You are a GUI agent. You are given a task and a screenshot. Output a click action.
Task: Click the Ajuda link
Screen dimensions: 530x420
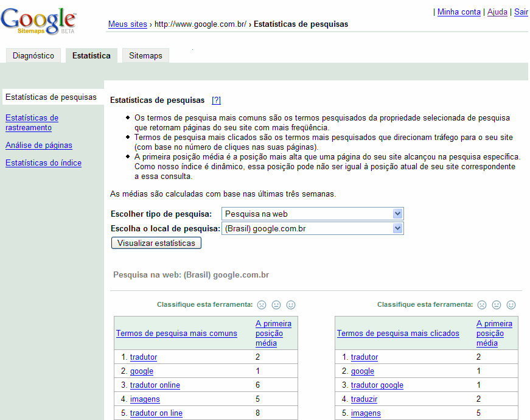coord(497,12)
